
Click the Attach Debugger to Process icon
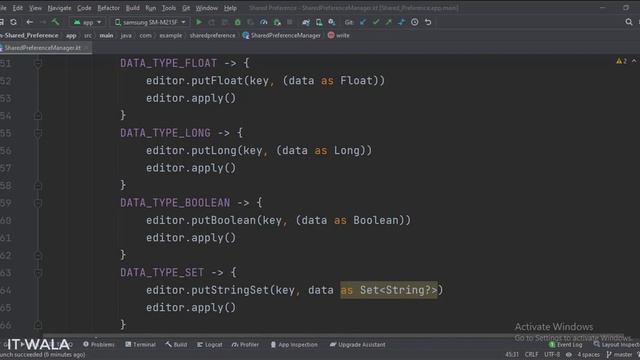(x=277, y=22)
